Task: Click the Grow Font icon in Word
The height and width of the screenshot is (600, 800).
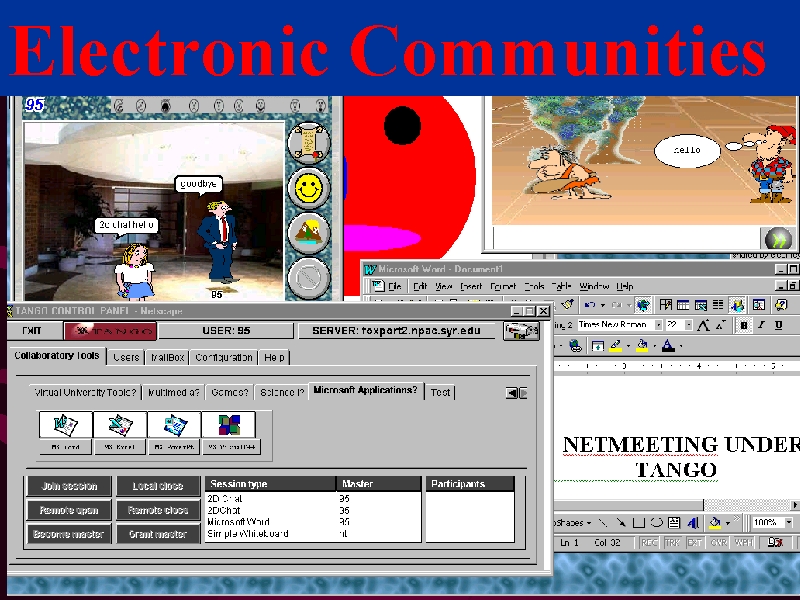Action: [704, 325]
